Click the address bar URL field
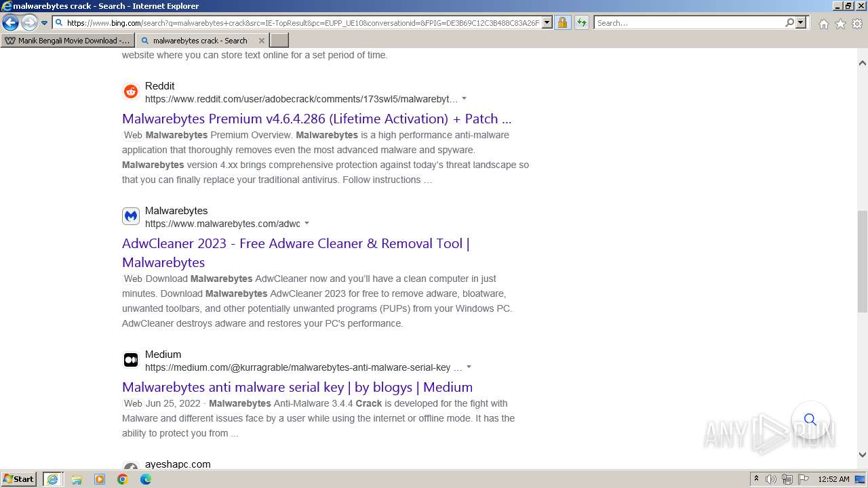Image resolution: width=868 pixels, height=488 pixels. pyautogui.click(x=302, y=23)
